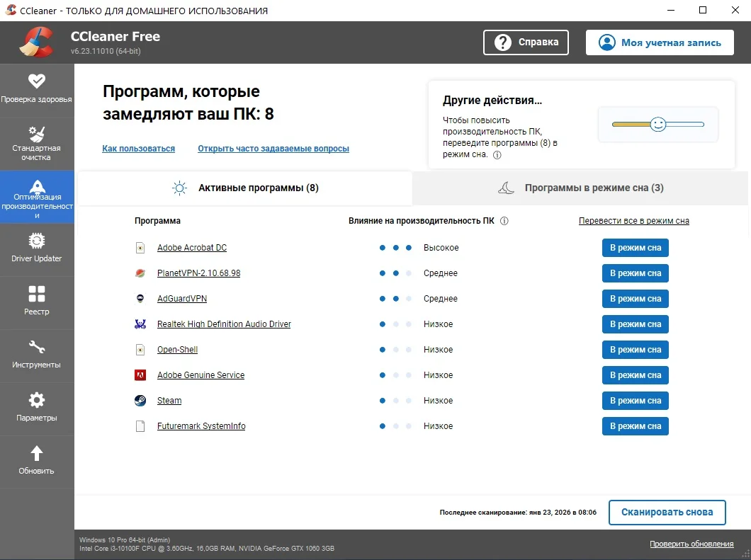751x560 pixels.
Task: Open Моя учетная запись
Action: pos(660,42)
